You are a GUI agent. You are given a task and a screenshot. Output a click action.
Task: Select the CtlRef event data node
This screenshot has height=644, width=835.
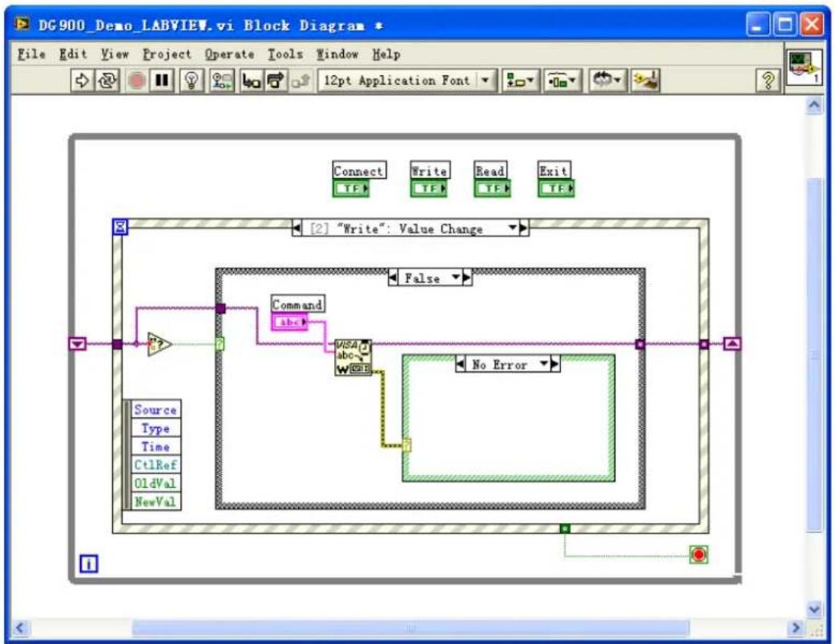[x=155, y=465]
